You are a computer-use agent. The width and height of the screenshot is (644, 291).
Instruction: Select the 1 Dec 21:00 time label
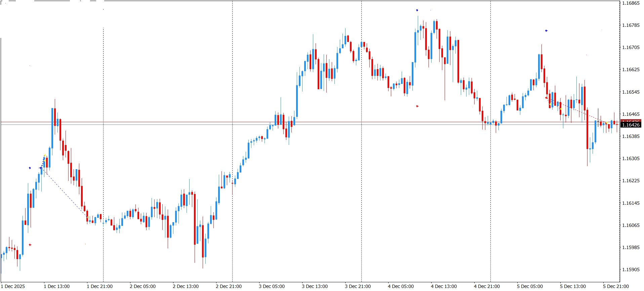click(100, 286)
